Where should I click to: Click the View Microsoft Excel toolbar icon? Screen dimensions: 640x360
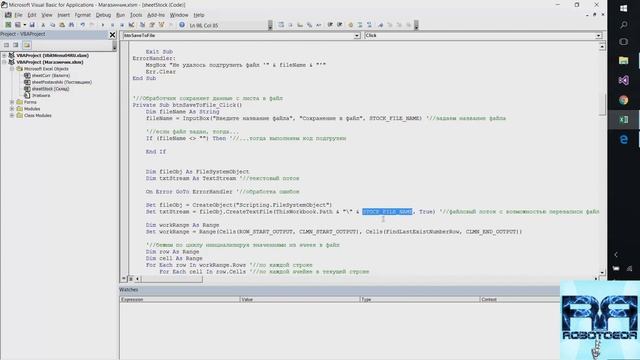point(8,25)
